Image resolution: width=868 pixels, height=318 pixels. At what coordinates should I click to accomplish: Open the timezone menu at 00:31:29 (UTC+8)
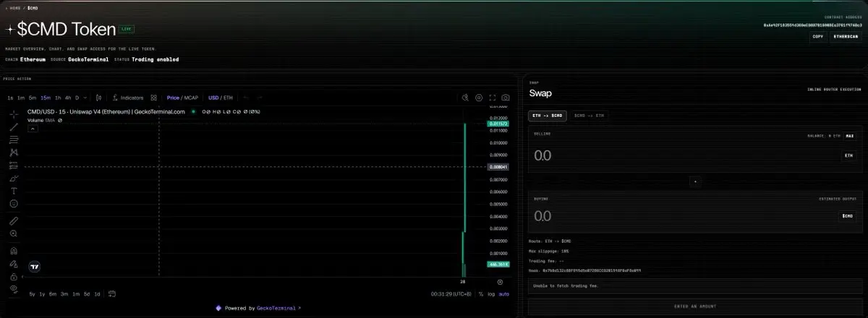451,294
